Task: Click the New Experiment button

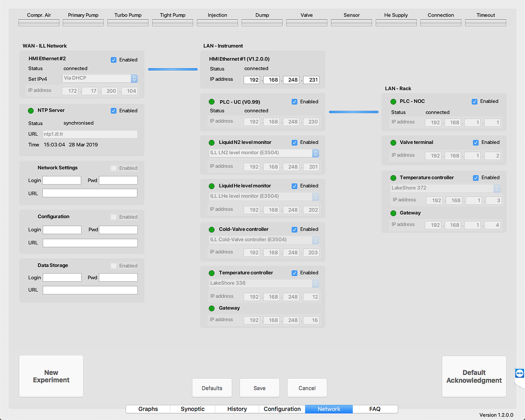Action: pos(51,376)
